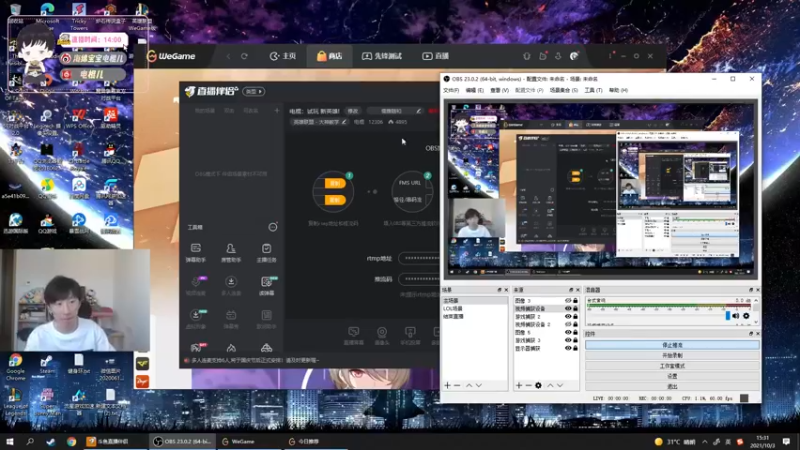Select third scene in OBS scenes list
The height and width of the screenshot is (450, 800).
tap(475, 316)
